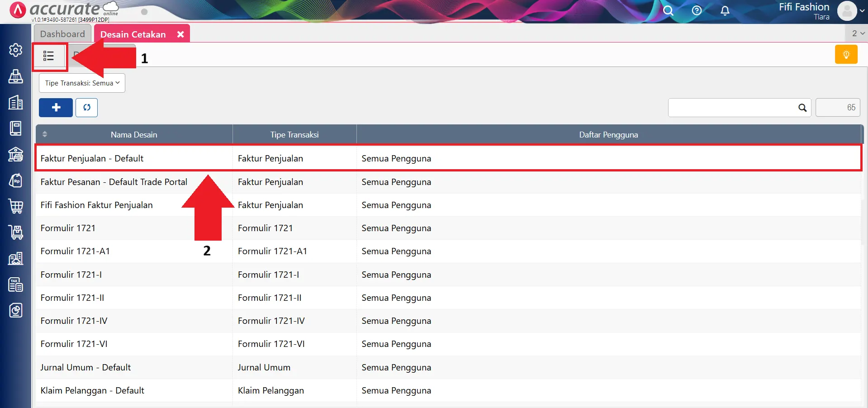868x408 pixels.
Task: Select the purchase delivery trolley icon
Action: (x=16, y=232)
